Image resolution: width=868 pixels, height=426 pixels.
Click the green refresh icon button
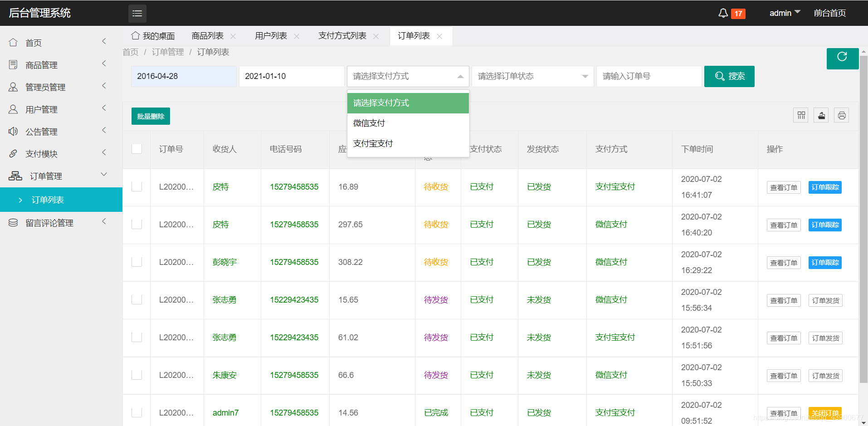tap(842, 59)
